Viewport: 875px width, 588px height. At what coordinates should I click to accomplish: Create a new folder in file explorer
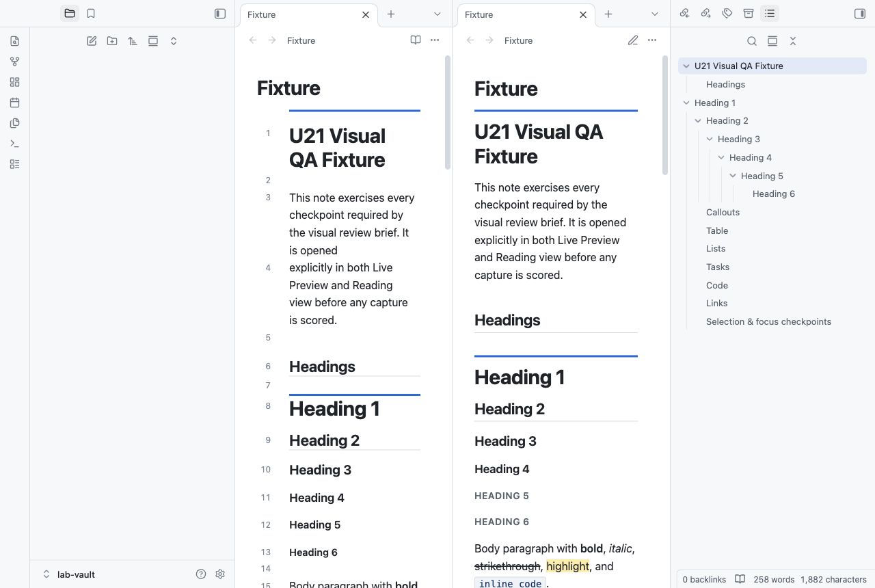tap(112, 41)
